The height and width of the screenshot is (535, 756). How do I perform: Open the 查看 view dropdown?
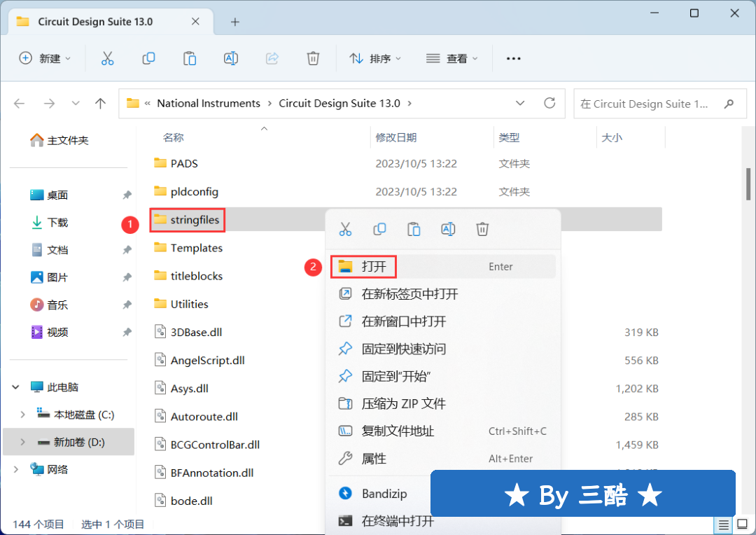(x=451, y=58)
